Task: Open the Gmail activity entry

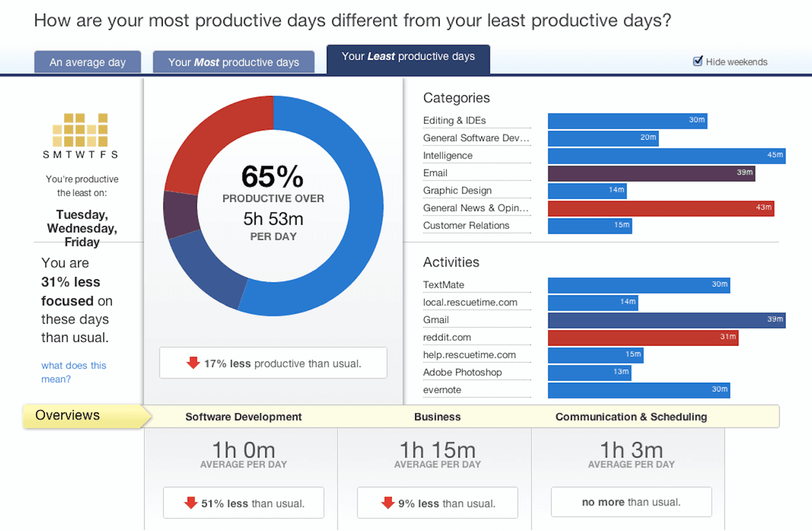Action: pos(436,320)
